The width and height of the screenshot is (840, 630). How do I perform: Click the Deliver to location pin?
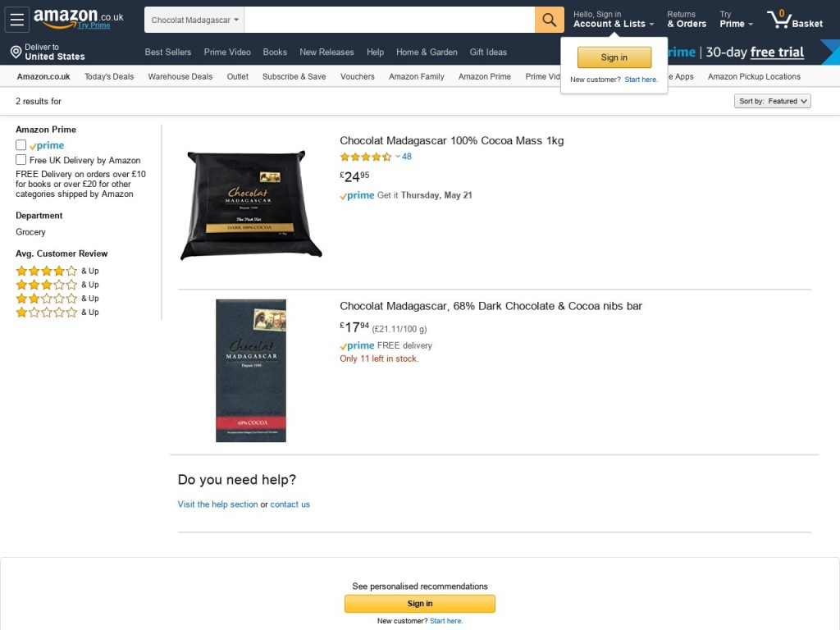[16, 52]
